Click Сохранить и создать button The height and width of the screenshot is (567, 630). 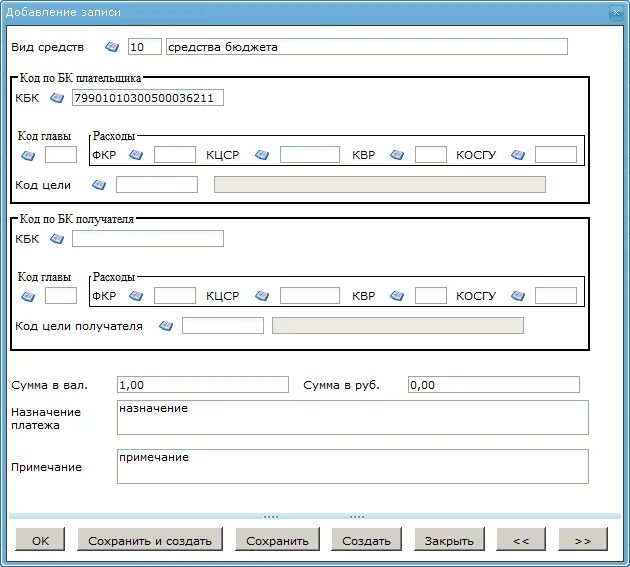150,539
